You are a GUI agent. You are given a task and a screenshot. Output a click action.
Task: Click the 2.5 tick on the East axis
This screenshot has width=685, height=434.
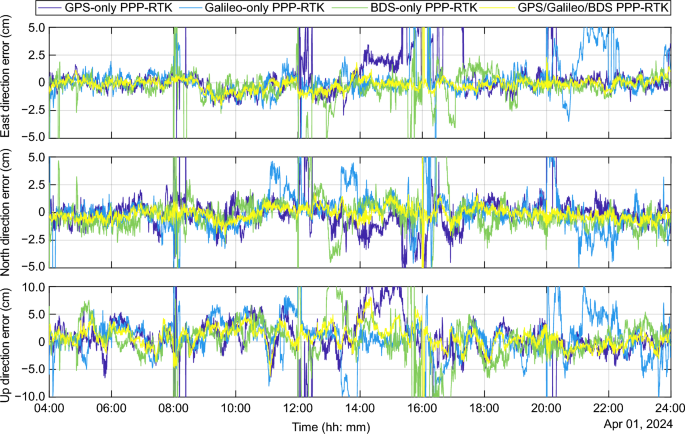tap(38, 55)
